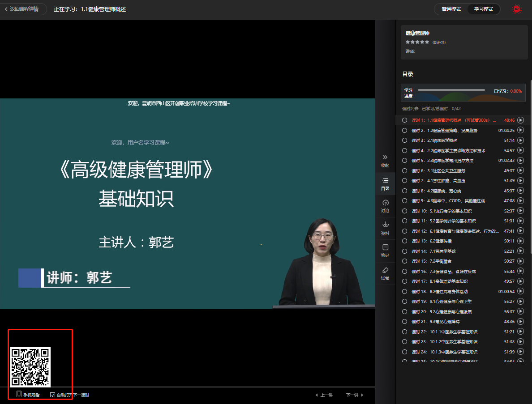The height and width of the screenshot is (404, 532).
Task: Play 课时22 10.1.1中医养生学 via play icon
Action: click(x=520, y=332)
